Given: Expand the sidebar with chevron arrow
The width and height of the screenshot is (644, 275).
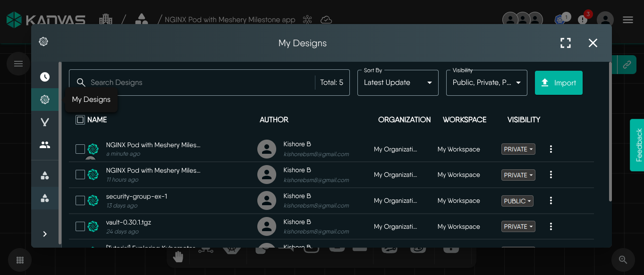Looking at the screenshot, I should pyautogui.click(x=45, y=234).
